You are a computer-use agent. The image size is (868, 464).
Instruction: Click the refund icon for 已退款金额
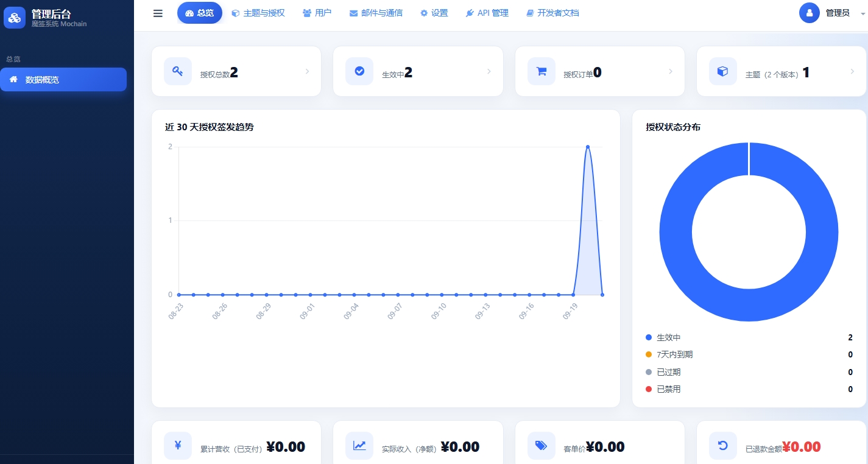[x=723, y=446]
